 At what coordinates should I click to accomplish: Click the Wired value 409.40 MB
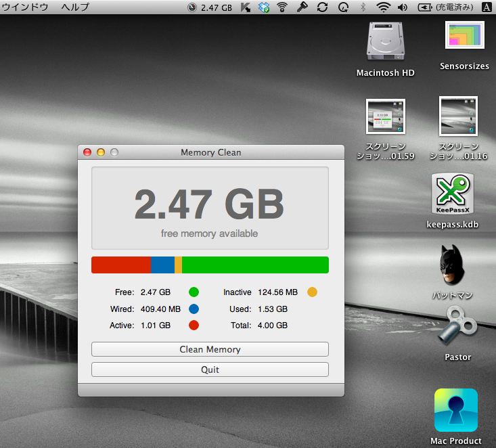click(x=160, y=309)
